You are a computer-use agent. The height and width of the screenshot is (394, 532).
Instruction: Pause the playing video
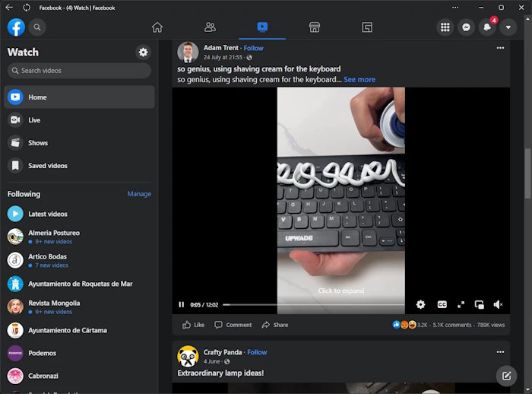click(x=181, y=305)
